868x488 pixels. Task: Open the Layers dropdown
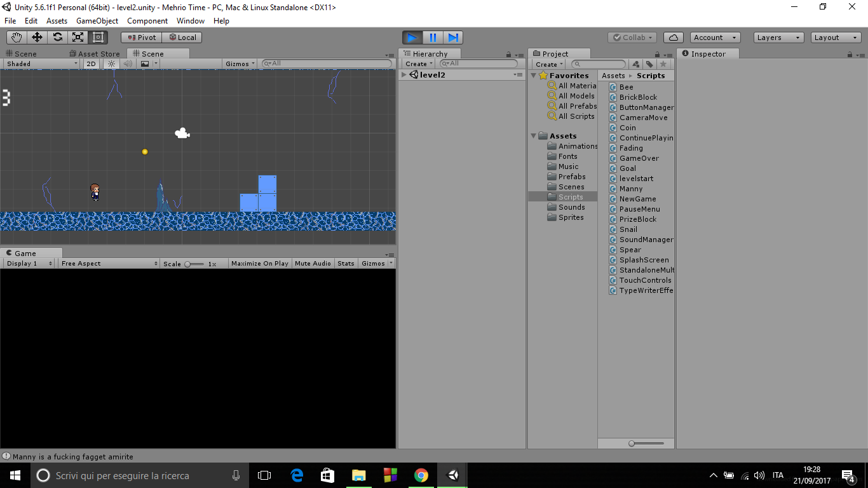point(778,37)
